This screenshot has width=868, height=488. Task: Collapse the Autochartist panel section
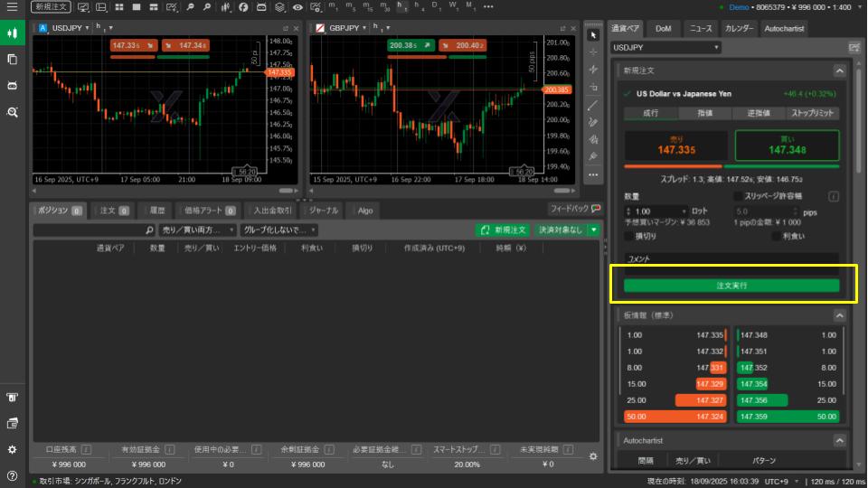(839, 441)
